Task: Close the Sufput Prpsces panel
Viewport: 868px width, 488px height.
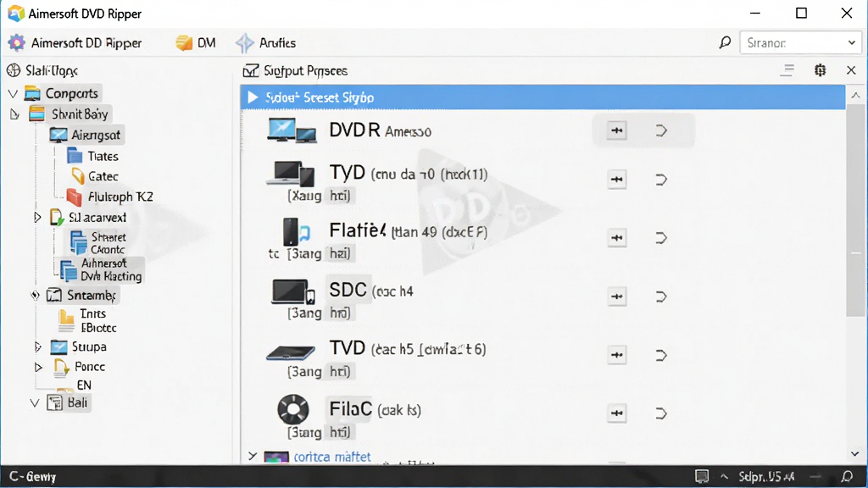Action: pos(851,70)
